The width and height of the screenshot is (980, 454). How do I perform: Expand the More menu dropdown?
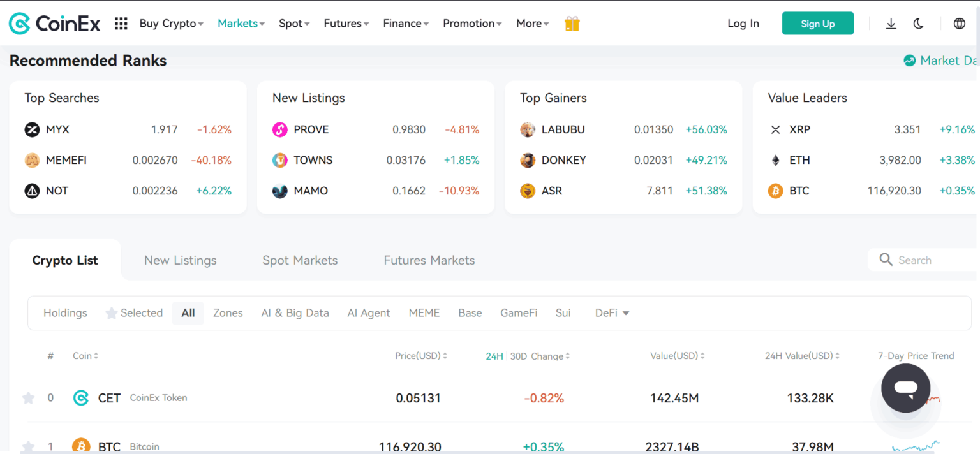(x=531, y=23)
